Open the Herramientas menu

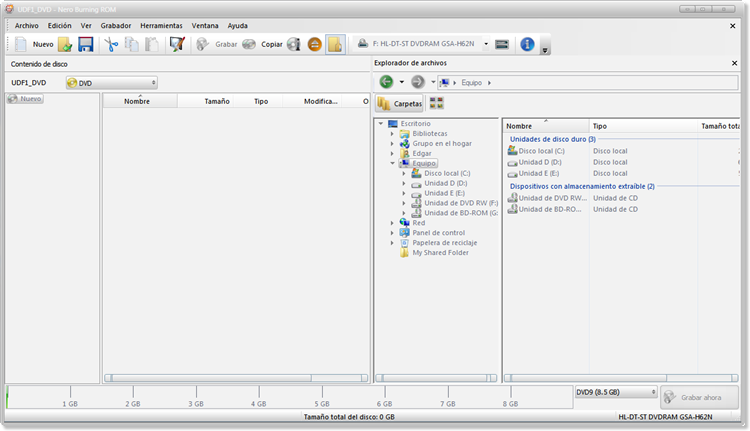pos(161,26)
